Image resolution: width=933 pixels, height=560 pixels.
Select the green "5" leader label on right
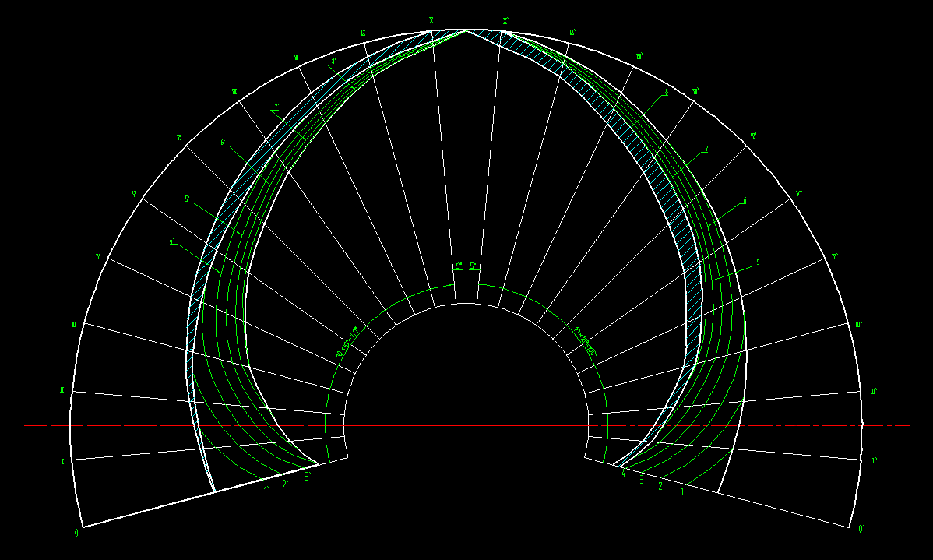click(x=758, y=262)
